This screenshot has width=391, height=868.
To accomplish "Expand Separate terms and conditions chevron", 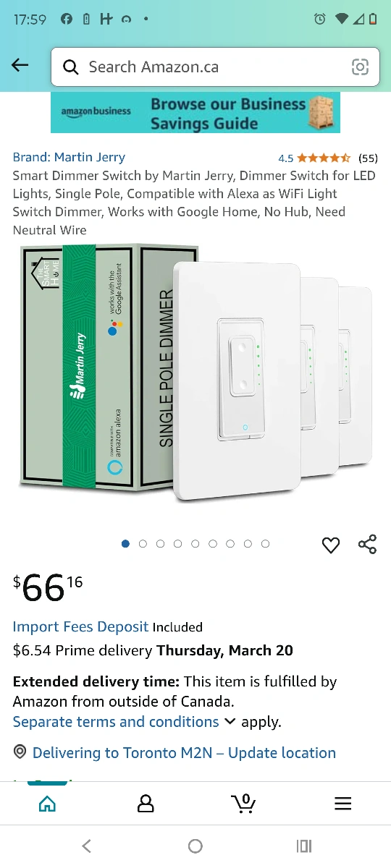I will tap(230, 722).
